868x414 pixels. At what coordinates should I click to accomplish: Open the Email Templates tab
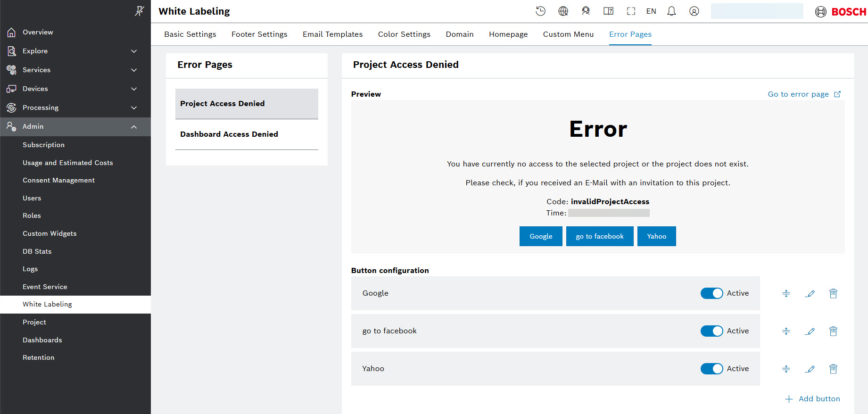[x=332, y=34]
